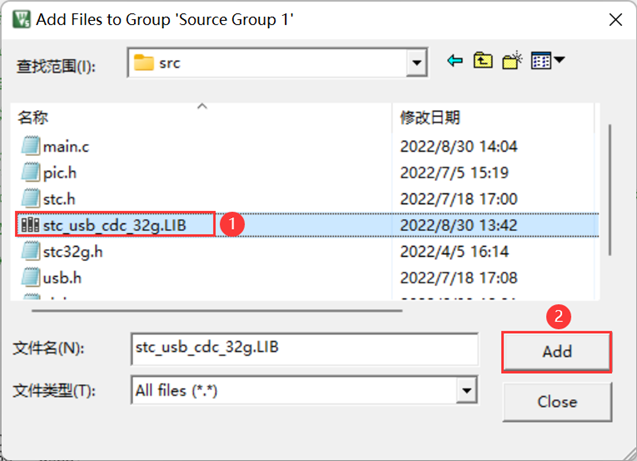The width and height of the screenshot is (637, 461).
Task: Click the date '2022/8/30 14:04'
Action: click(459, 146)
